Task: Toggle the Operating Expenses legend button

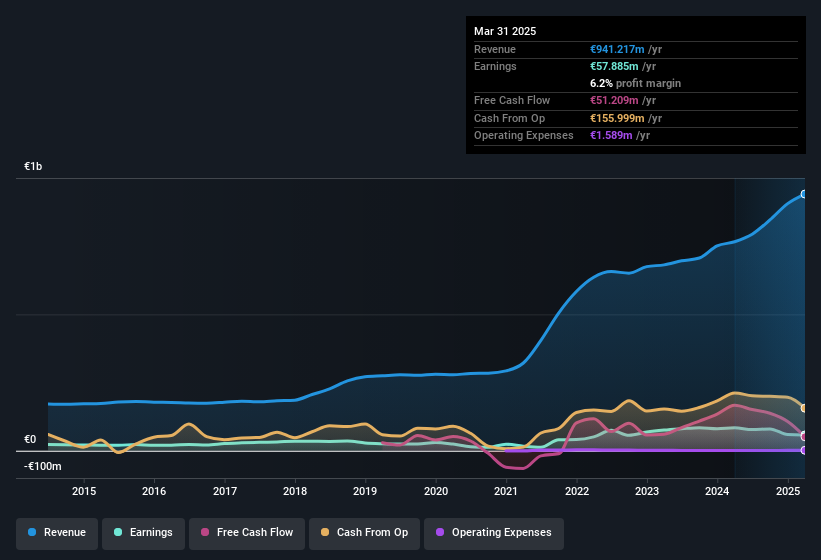Action: coord(494,533)
